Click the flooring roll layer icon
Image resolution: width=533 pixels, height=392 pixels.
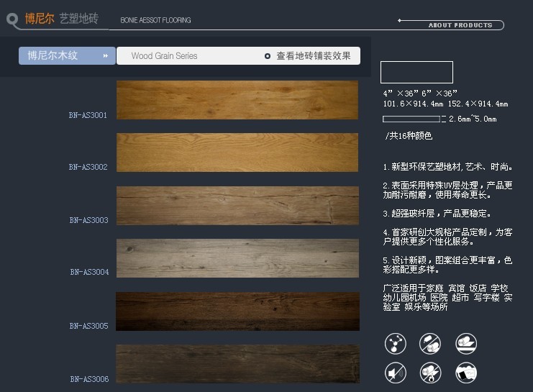(466, 344)
